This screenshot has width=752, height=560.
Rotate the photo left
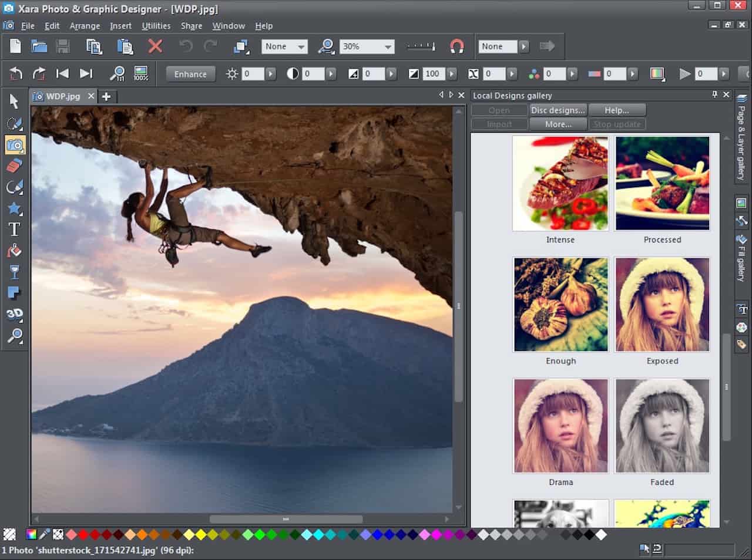pyautogui.click(x=16, y=73)
